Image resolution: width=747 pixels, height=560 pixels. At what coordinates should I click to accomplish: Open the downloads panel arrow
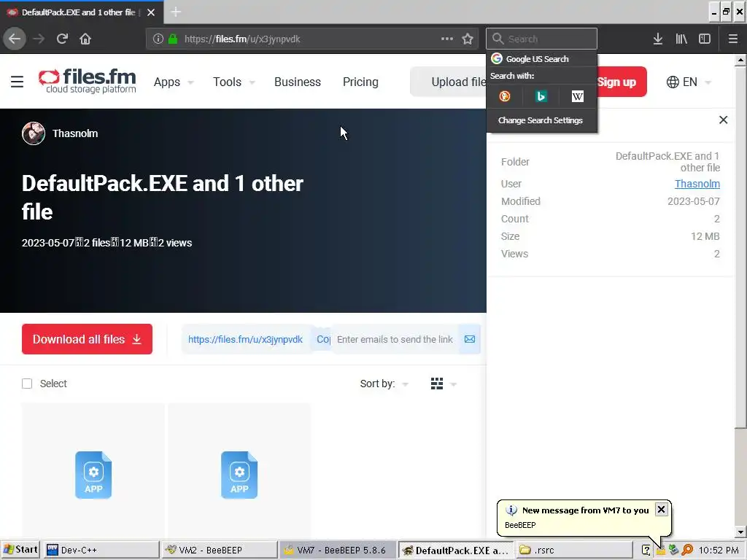(x=658, y=39)
